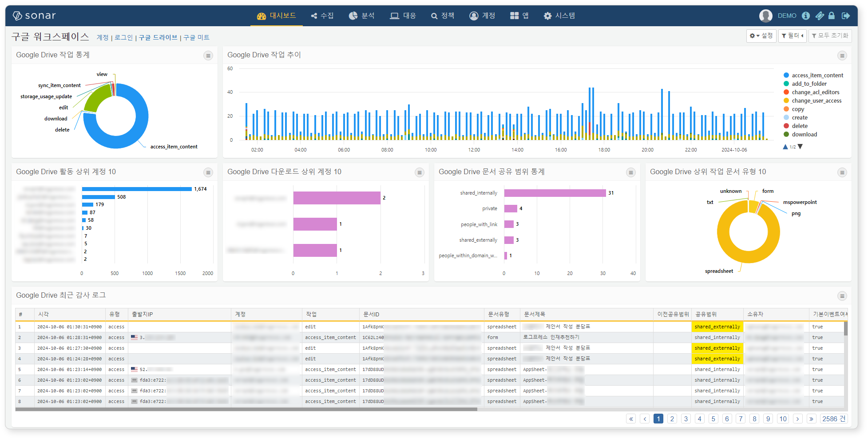Open the 로그인 dashboard link

(x=123, y=38)
